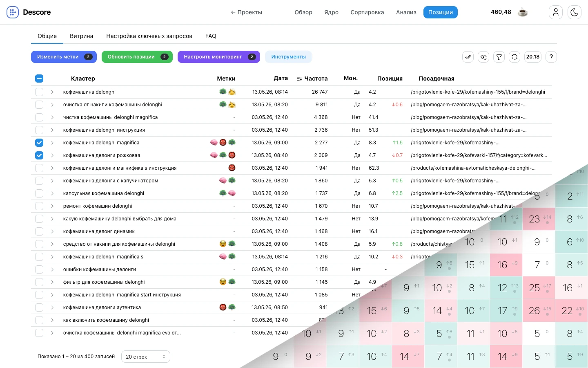
Task: Switch to the Витрина tab
Action: (81, 36)
